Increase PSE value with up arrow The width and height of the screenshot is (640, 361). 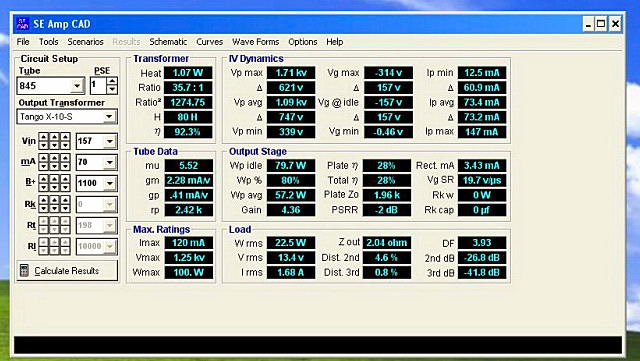(x=112, y=82)
